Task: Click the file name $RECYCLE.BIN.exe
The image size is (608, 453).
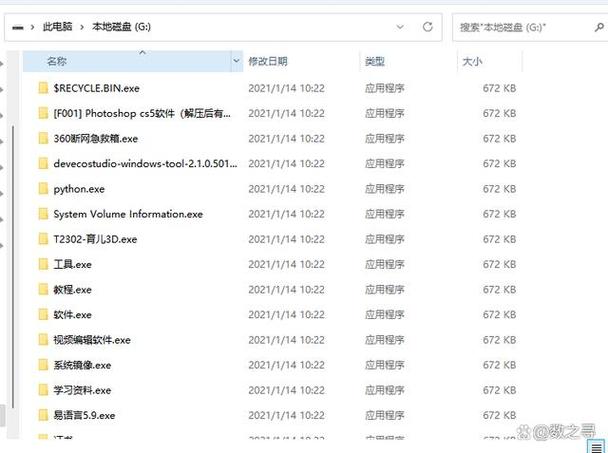Action: point(97,88)
